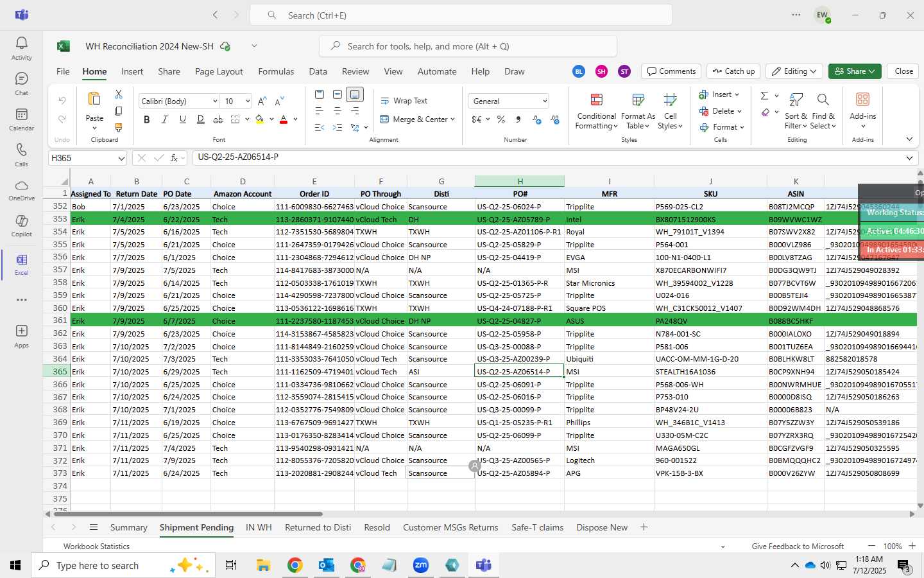This screenshot has width=924, height=578.
Task: Open the all sheets list icon
Action: tap(94, 527)
